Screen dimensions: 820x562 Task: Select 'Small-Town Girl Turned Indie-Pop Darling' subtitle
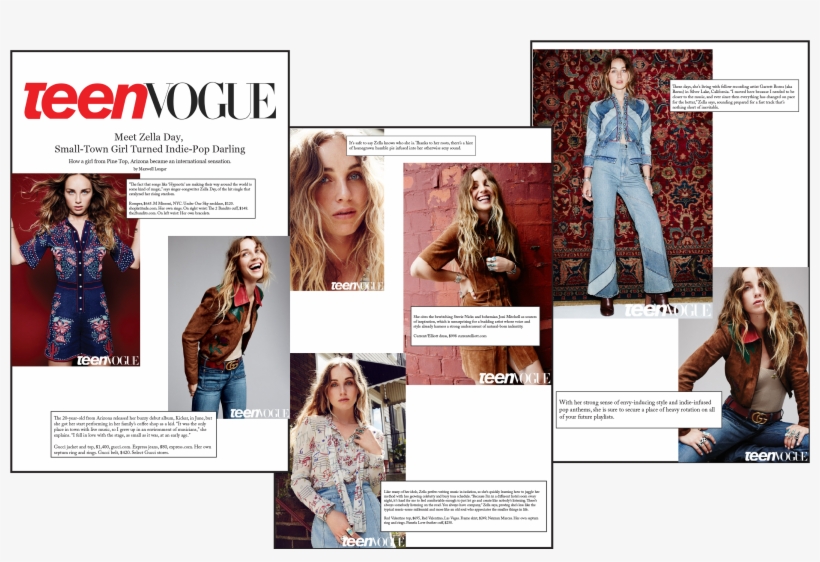pyautogui.click(x=150, y=149)
